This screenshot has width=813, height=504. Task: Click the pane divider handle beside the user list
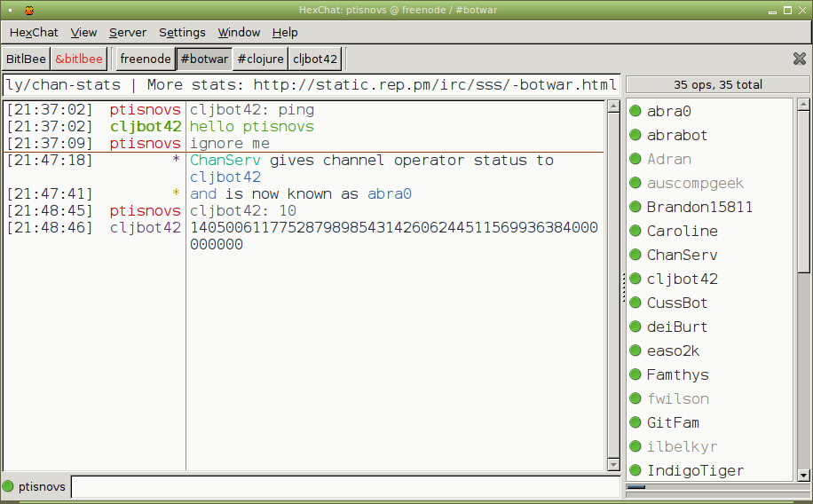623,287
